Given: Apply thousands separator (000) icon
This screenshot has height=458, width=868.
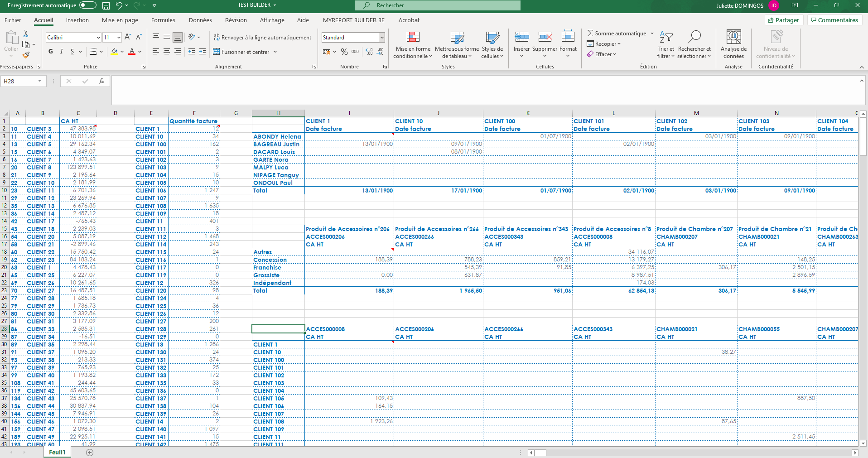Looking at the screenshot, I should pos(355,52).
